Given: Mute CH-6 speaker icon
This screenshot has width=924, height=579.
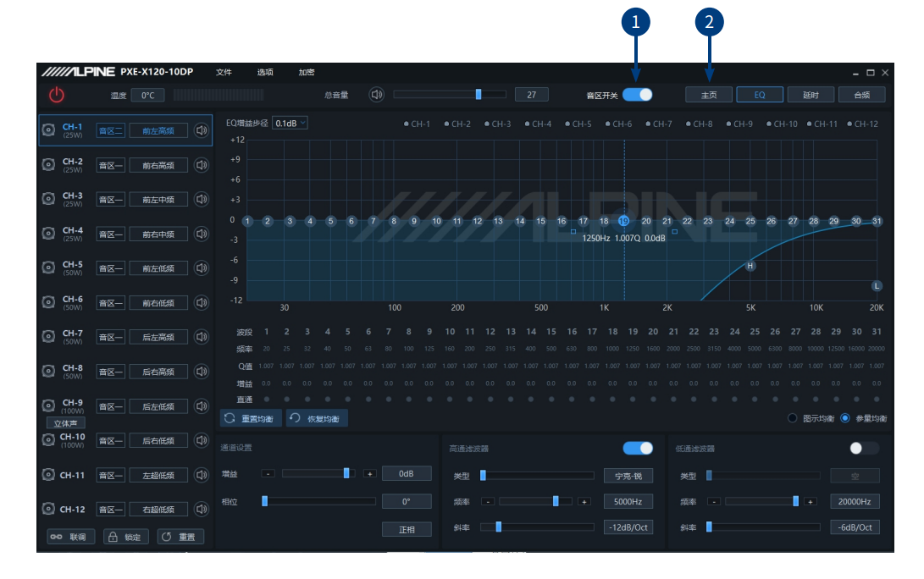Looking at the screenshot, I should [202, 303].
